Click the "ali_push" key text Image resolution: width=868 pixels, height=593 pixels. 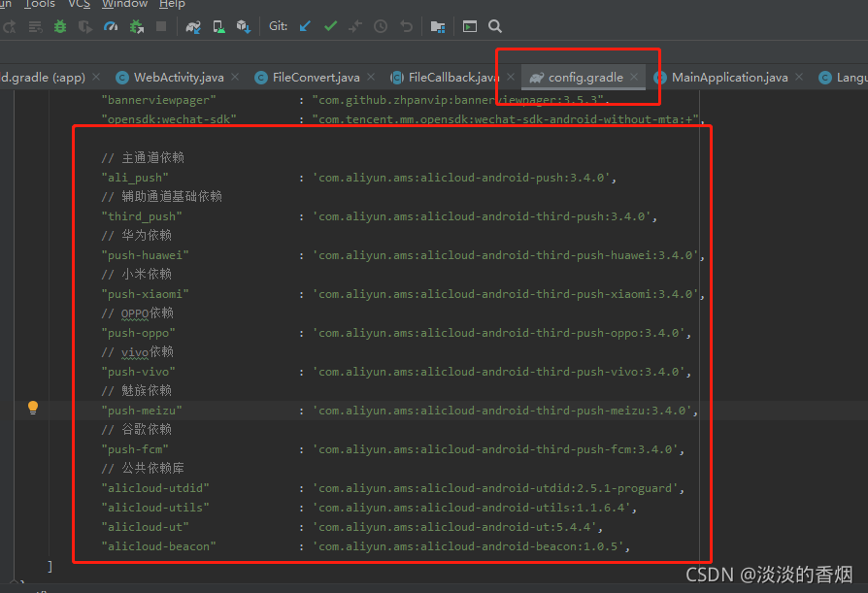(x=135, y=178)
